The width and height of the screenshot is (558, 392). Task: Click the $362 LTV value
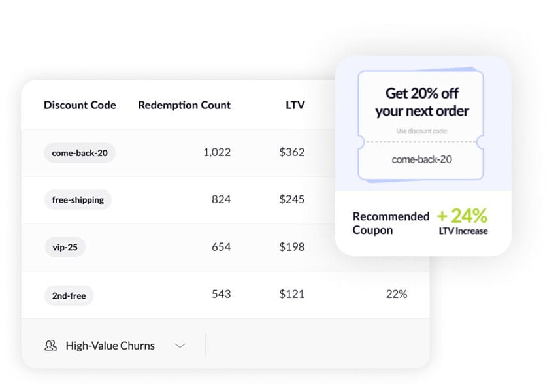coord(291,152)
